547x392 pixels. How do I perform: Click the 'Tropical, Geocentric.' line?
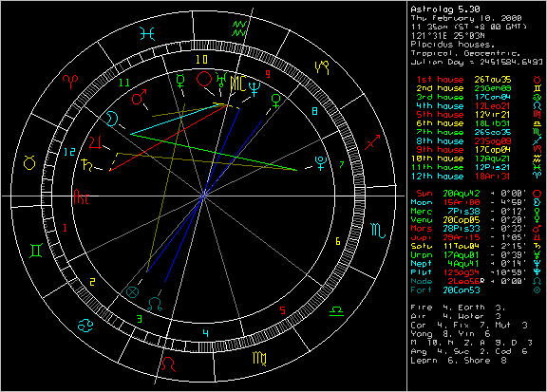point(465,53)
